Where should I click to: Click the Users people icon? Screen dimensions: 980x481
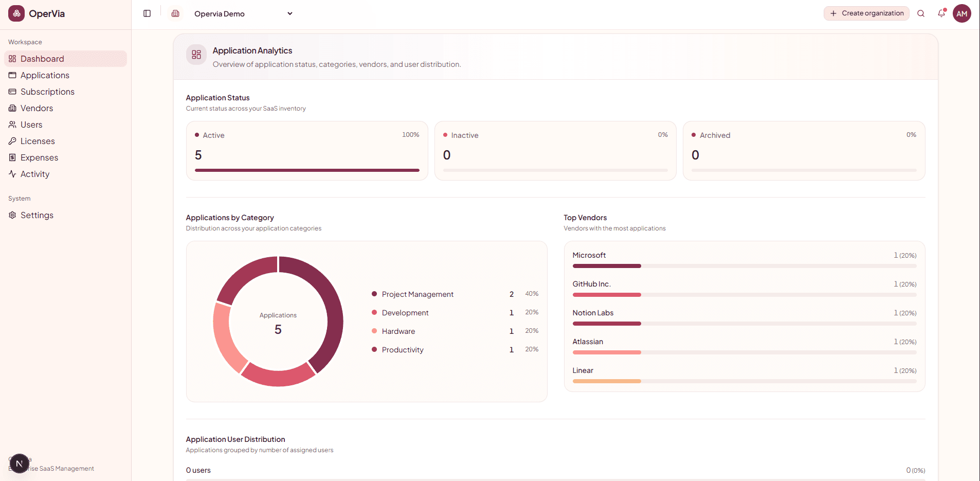(x=12, y=124)
